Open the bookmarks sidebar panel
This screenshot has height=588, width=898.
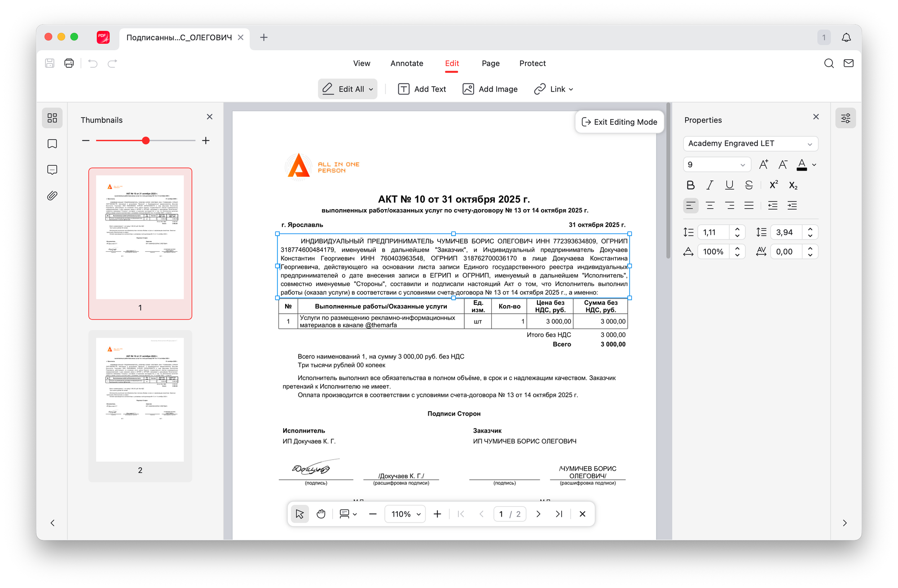click(x=52, y=144)
